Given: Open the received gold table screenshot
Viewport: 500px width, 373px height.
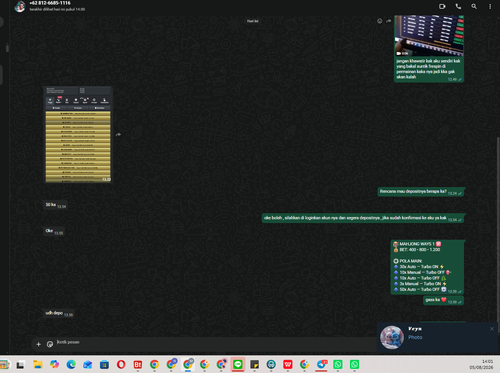Looking at the screenshot, I should coord(78,135).
